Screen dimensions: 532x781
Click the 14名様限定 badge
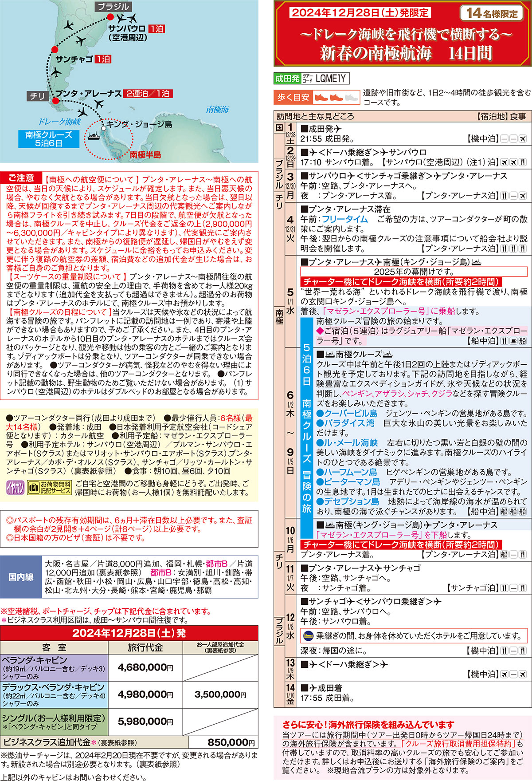coord(492,13)
